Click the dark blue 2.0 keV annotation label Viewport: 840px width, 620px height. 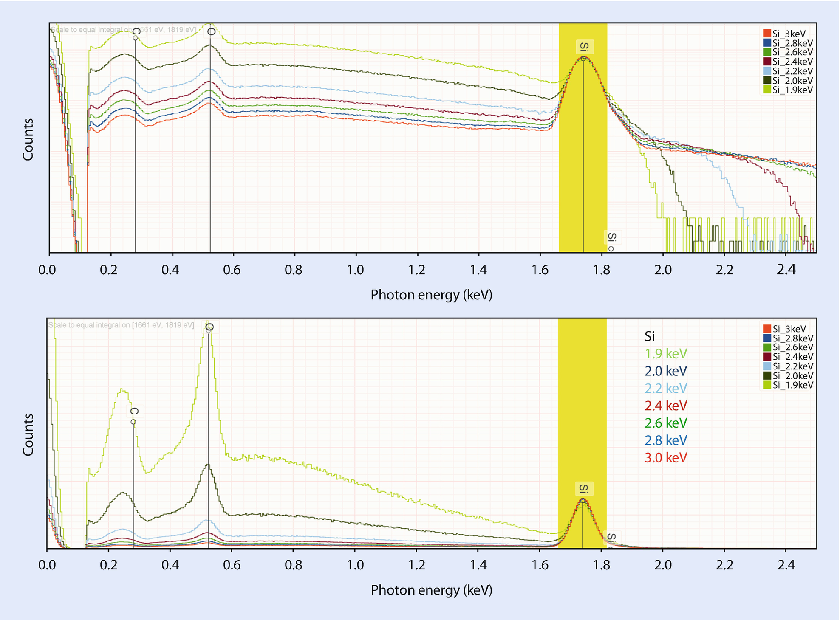(x=666, y=371)
